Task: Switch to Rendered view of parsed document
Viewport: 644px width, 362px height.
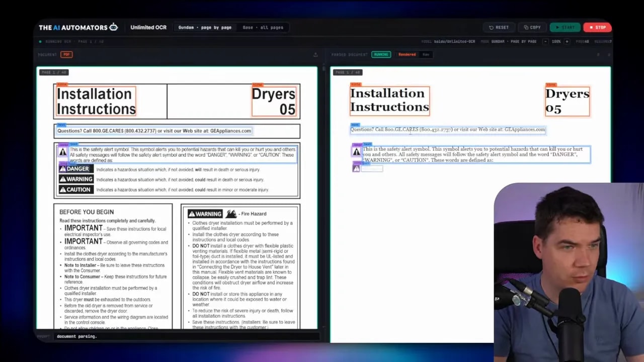Action: point(407,54)
